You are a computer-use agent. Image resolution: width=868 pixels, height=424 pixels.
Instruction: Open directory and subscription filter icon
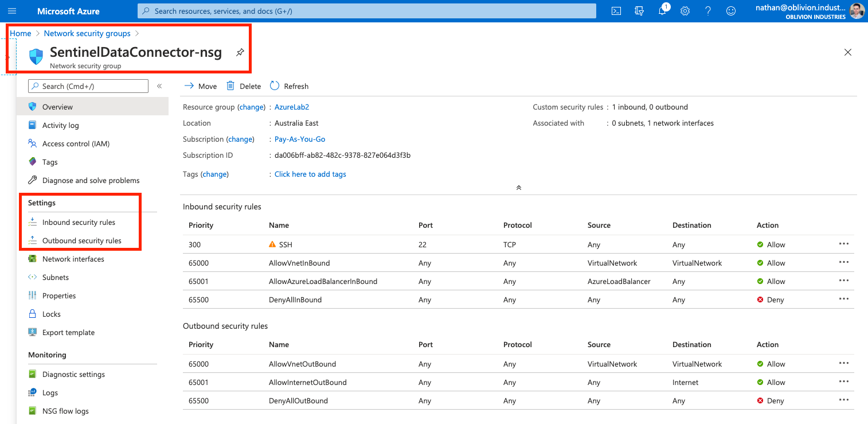[x=639, y=11]
